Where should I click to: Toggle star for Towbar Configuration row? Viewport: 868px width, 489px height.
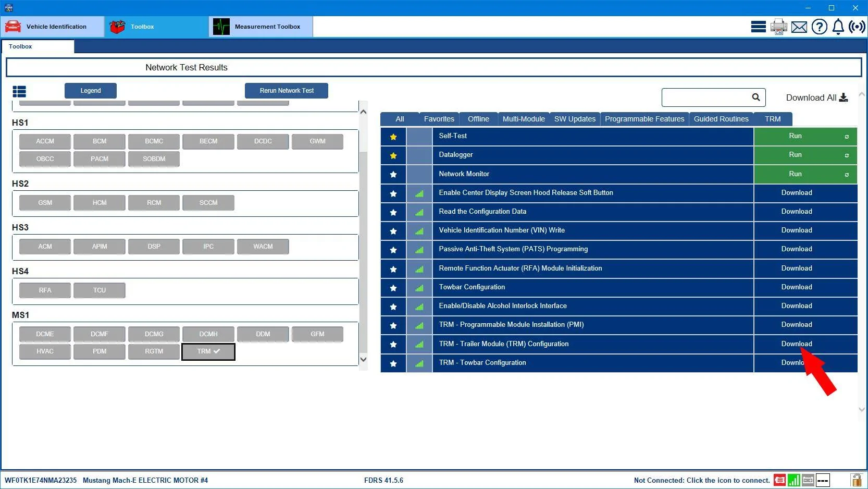point(393,288)
